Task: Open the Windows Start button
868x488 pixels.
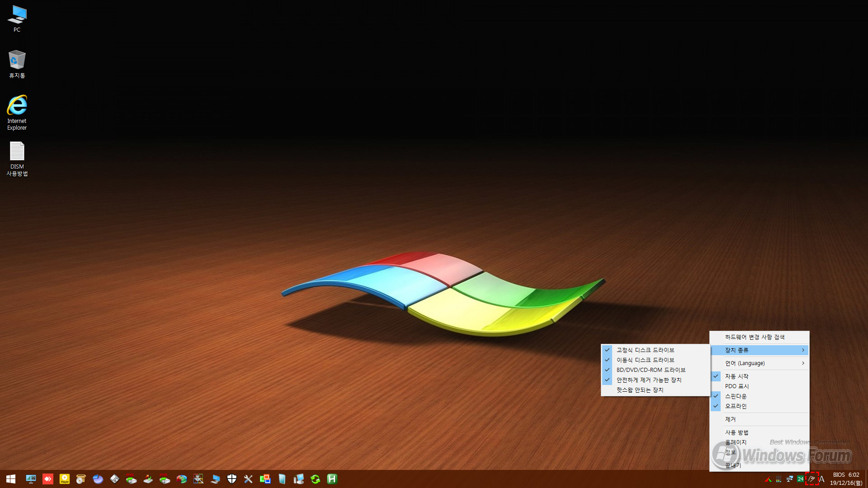Action: pos(11,479)
